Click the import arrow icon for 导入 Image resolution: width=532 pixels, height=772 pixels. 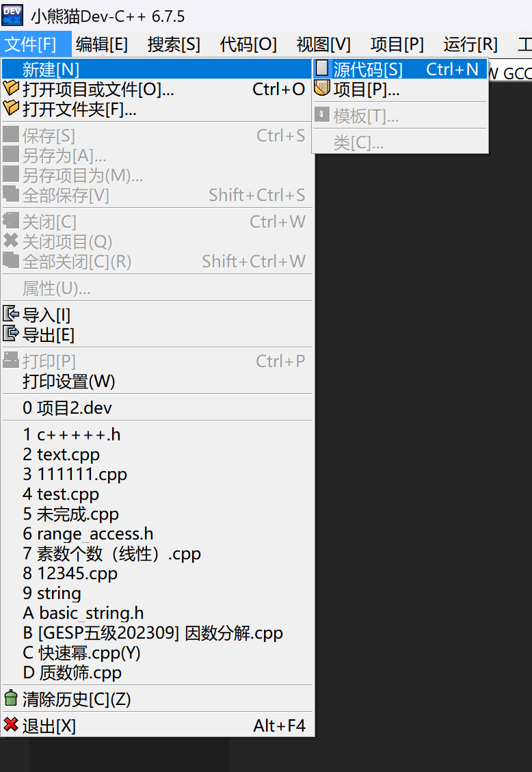11,315
